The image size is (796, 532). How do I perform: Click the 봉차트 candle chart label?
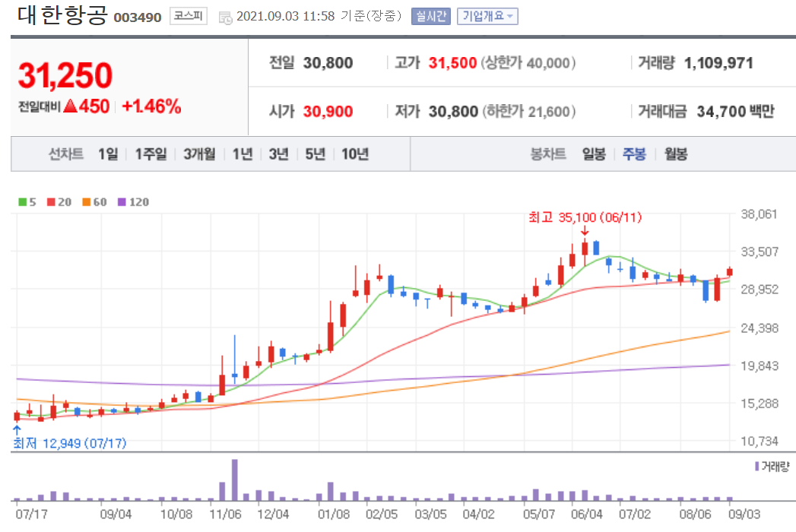(548, 154)
